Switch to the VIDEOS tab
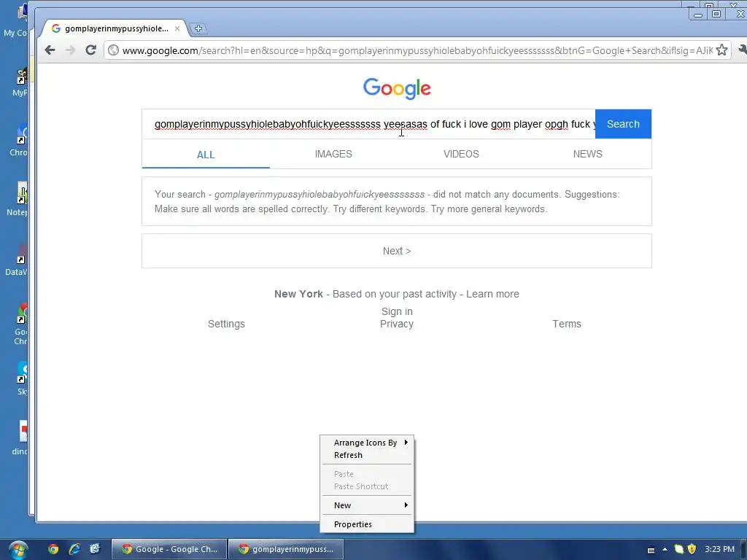Screen dimensions: 747x560 click(461, 154)
